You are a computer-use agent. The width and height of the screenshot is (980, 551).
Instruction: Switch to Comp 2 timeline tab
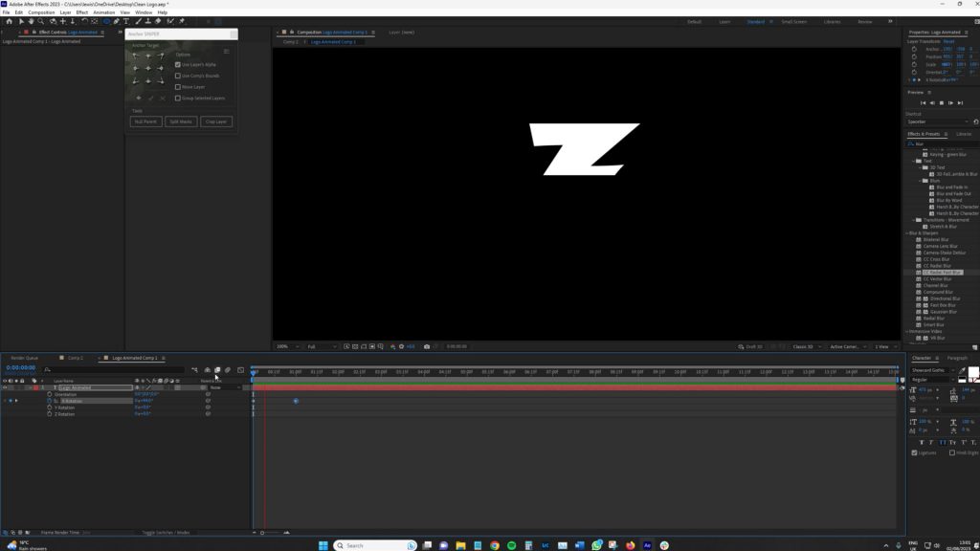(x=75, y=358)
